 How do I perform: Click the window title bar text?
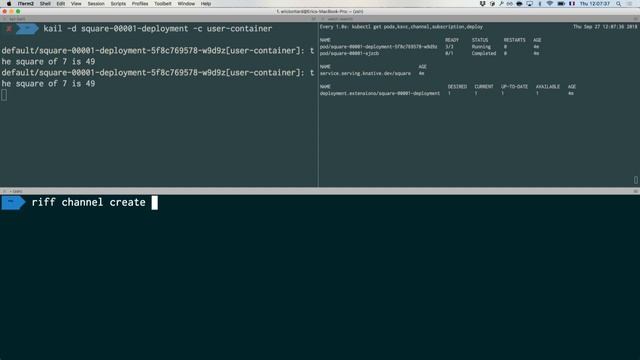[x=320, y=11]
